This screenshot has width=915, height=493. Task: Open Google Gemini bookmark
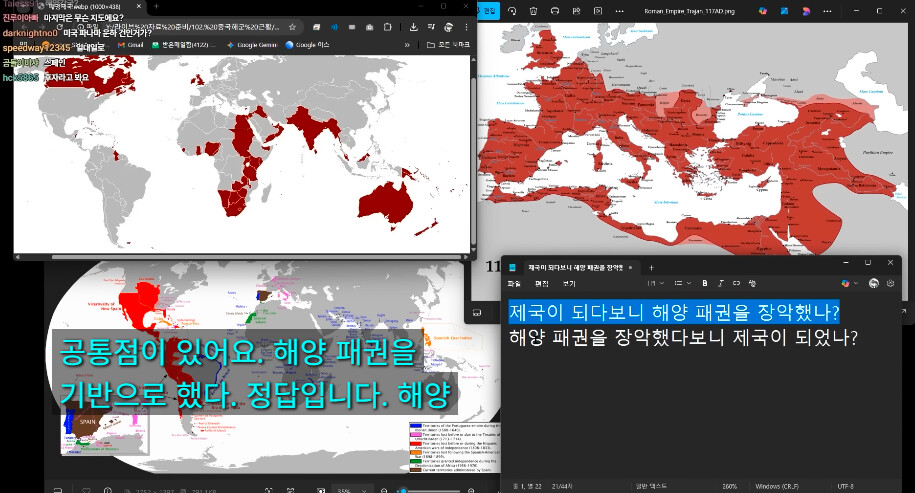coord(252,45)
